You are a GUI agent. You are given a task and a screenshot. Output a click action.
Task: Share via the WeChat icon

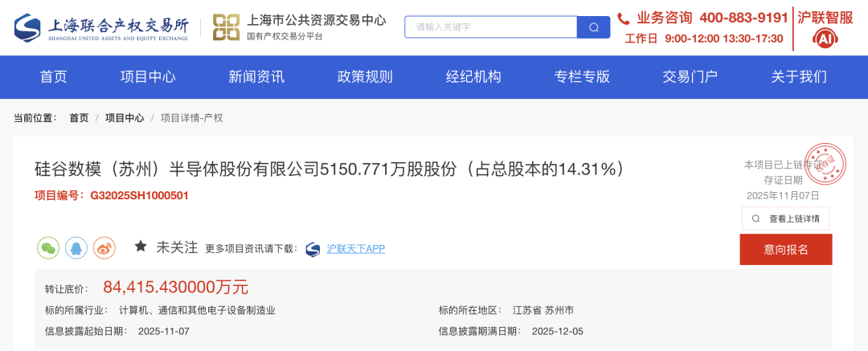[48, 247]
